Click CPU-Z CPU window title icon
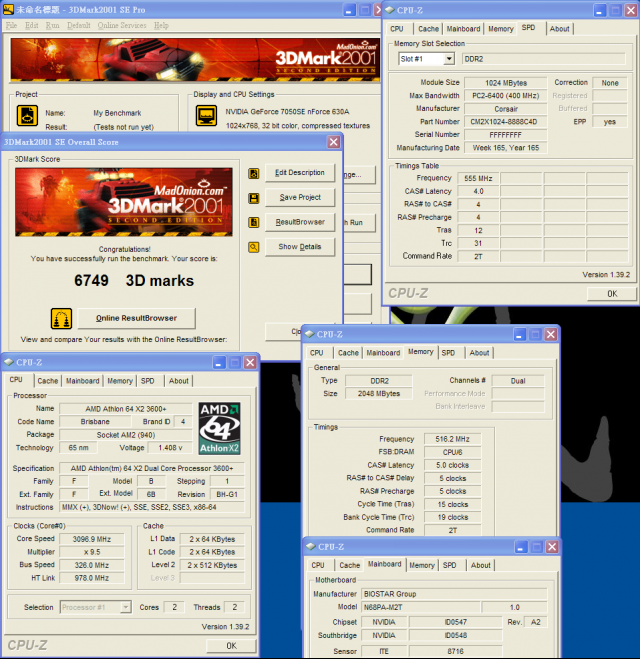Viewport: 640px width, 659px height. [x=9, y=362]
